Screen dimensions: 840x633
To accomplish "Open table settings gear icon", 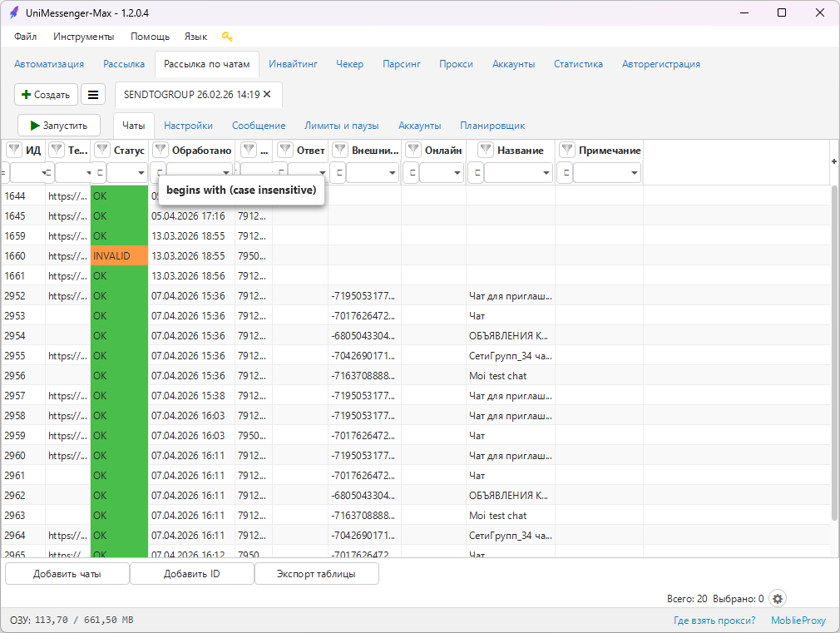I will coord(778,598).
